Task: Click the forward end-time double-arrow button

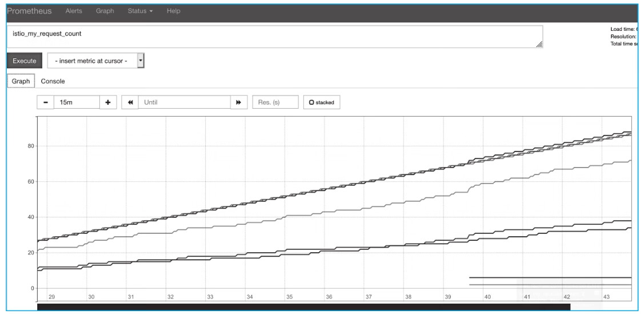Action: coord(238,102)
